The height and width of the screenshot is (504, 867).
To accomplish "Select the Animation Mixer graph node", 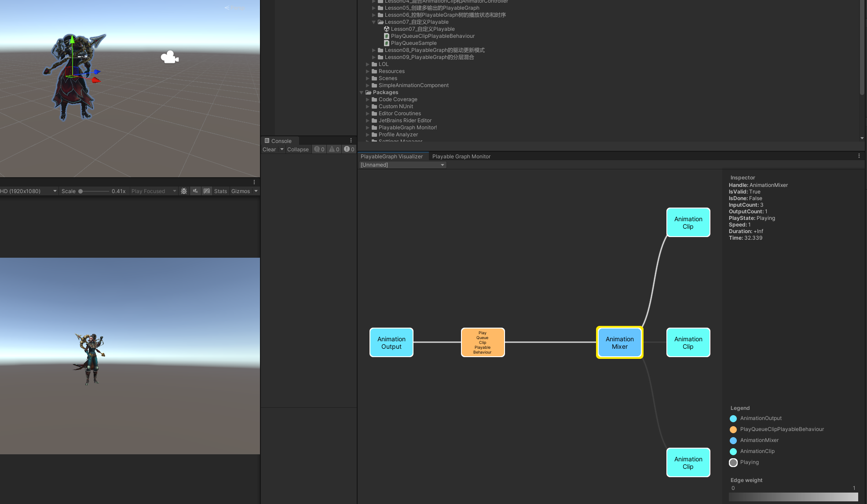I will click(619, 343).
